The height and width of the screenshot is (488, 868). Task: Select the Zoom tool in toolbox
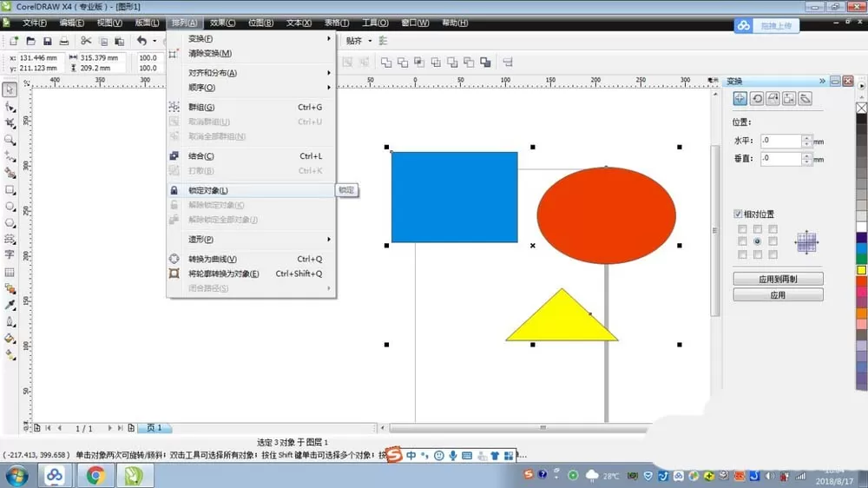pos(10,140)
